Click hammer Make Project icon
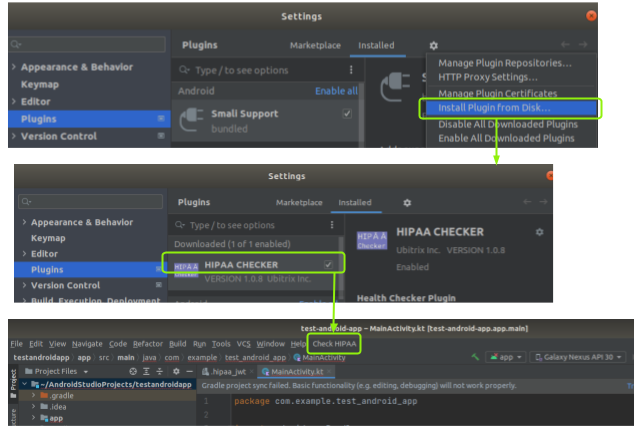639x432 pixels. (475, 357)
